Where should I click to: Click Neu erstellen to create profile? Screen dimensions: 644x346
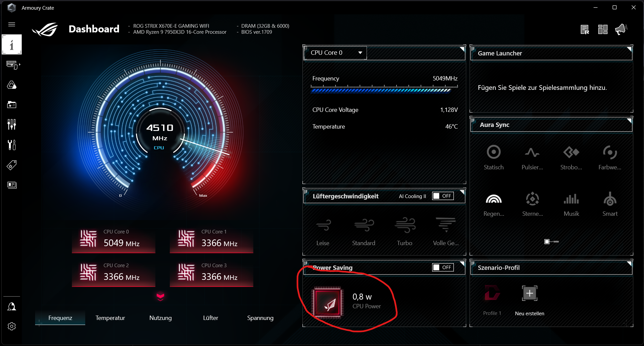click(529, 294)
